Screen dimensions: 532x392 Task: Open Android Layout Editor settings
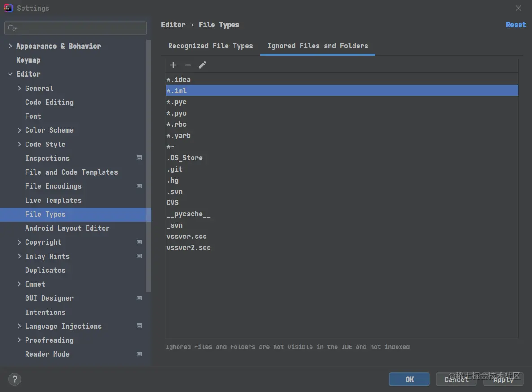tap(67, 228)
